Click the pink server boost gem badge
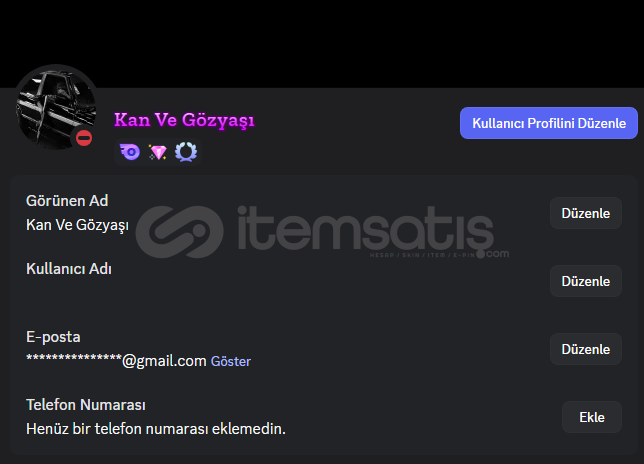 (158, 152)
